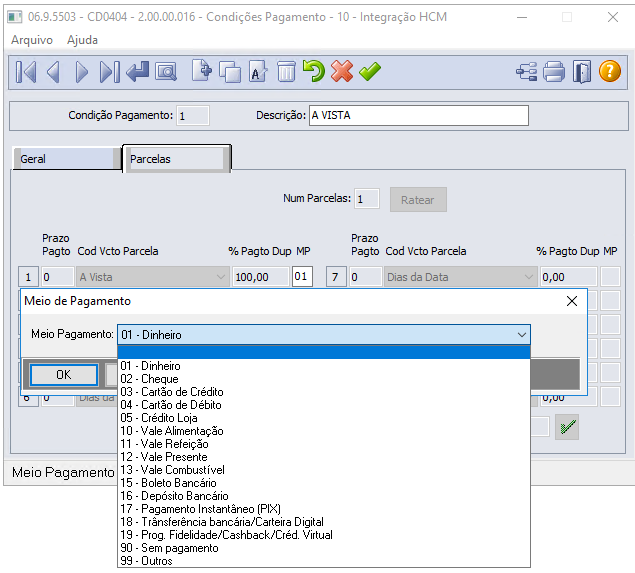This screenshot has height=573, width=635.
Task: Click the parcel number 7 box
Action: pyautogui.click(x=336, y=277)
